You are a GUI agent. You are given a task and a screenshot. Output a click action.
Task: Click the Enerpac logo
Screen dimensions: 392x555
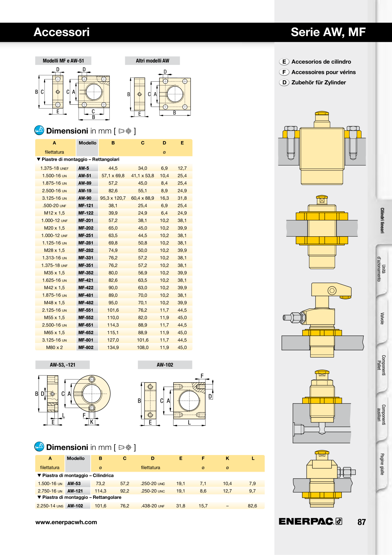pyautogui.click(x=310, y=521)
